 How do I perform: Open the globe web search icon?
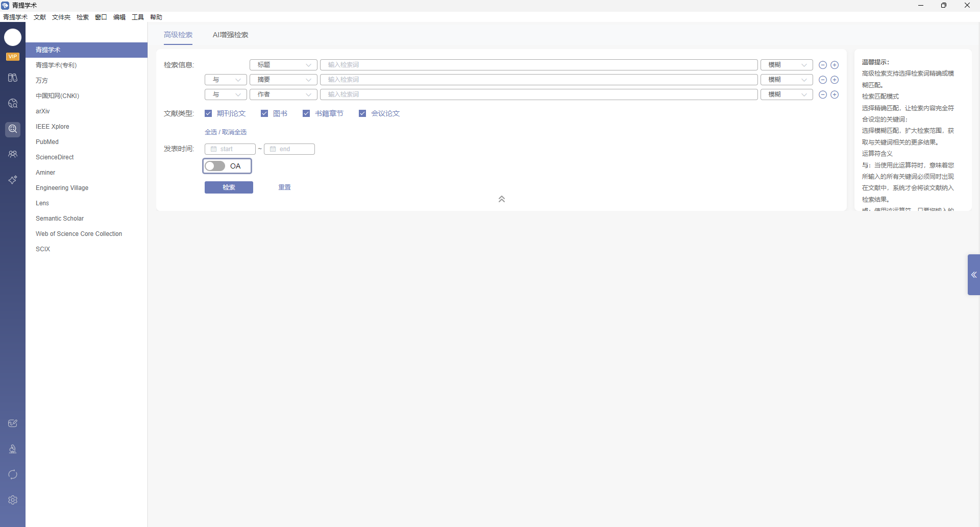tap(13, 103)
